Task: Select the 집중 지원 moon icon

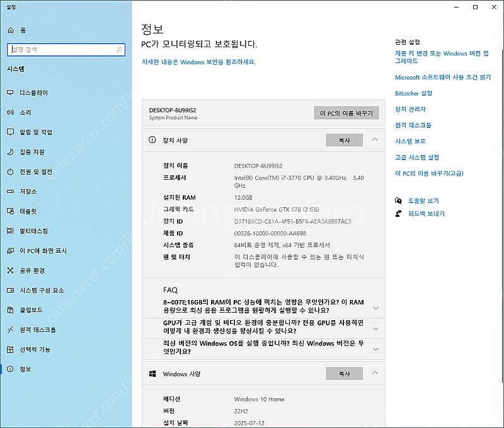Action: (10, 152)
